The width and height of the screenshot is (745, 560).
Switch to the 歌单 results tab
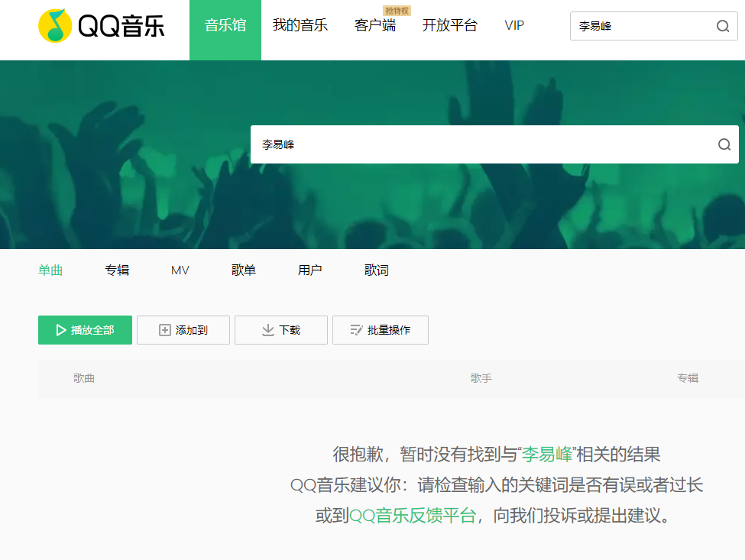(x=243, y=270)
